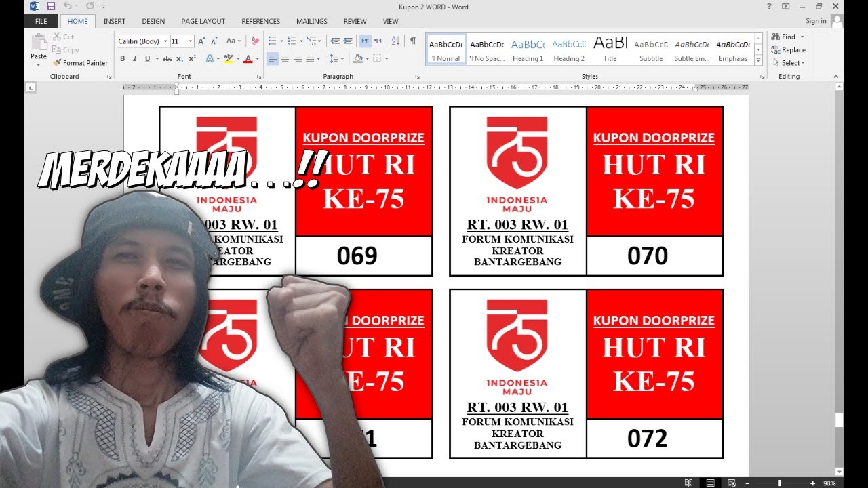Expand the Select dropdown in Editing
This screenshot has width=868, height=488.
pos(803,63)
